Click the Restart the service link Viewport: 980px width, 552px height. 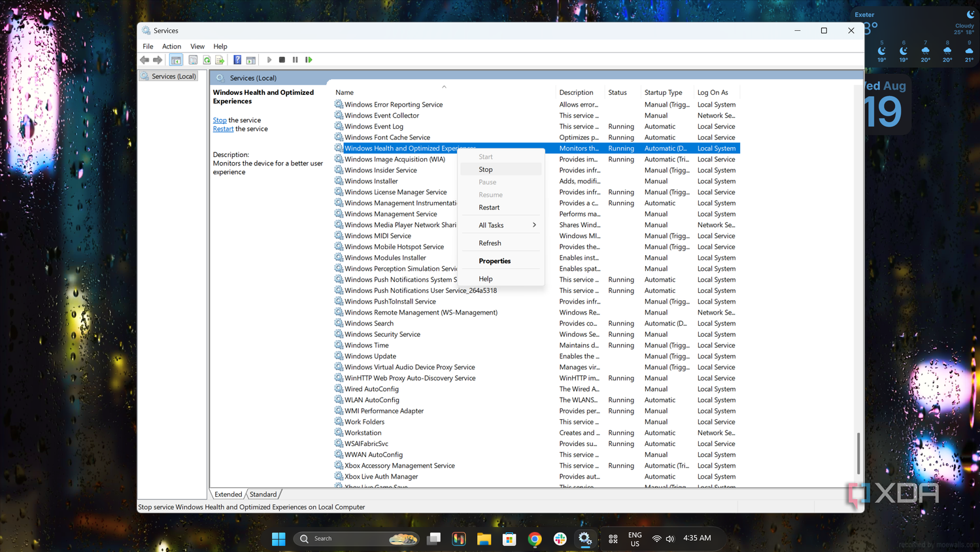(223, 129)
